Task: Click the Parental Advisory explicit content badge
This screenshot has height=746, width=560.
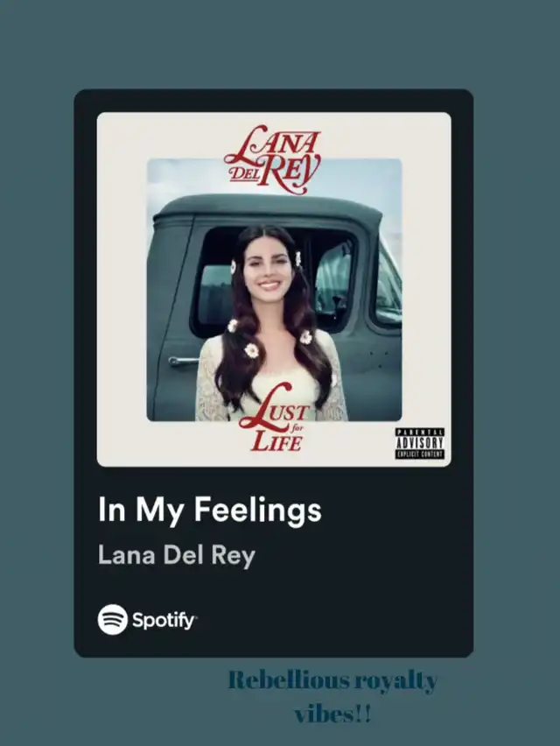Action: click(x=420, y=443)
